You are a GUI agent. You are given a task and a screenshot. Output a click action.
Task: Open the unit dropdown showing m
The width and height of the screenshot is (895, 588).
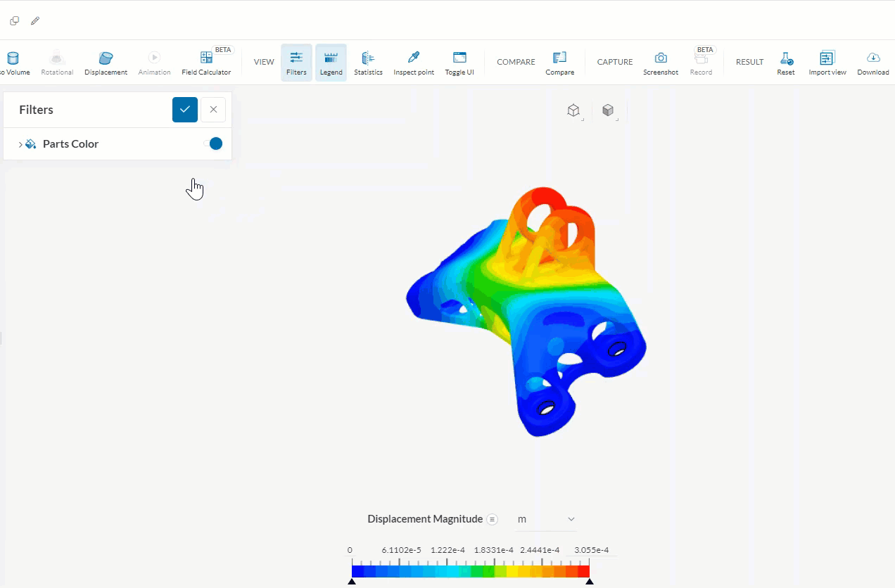546,519
